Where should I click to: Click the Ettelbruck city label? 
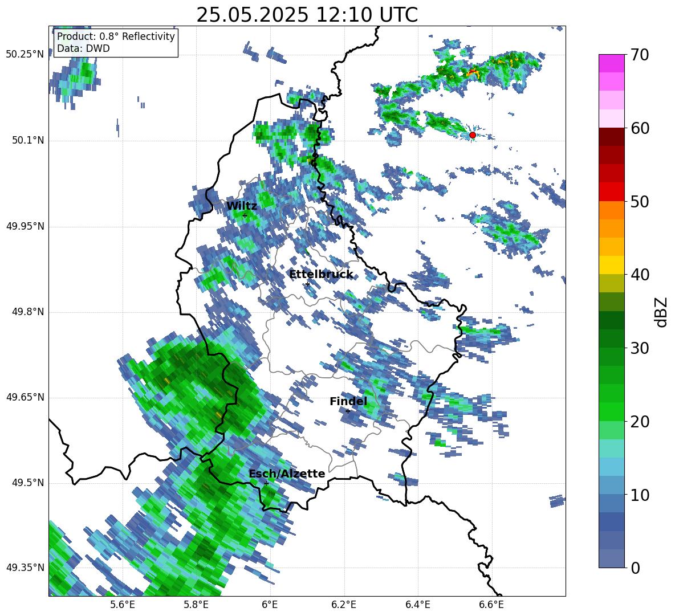(x=321, y=275)
